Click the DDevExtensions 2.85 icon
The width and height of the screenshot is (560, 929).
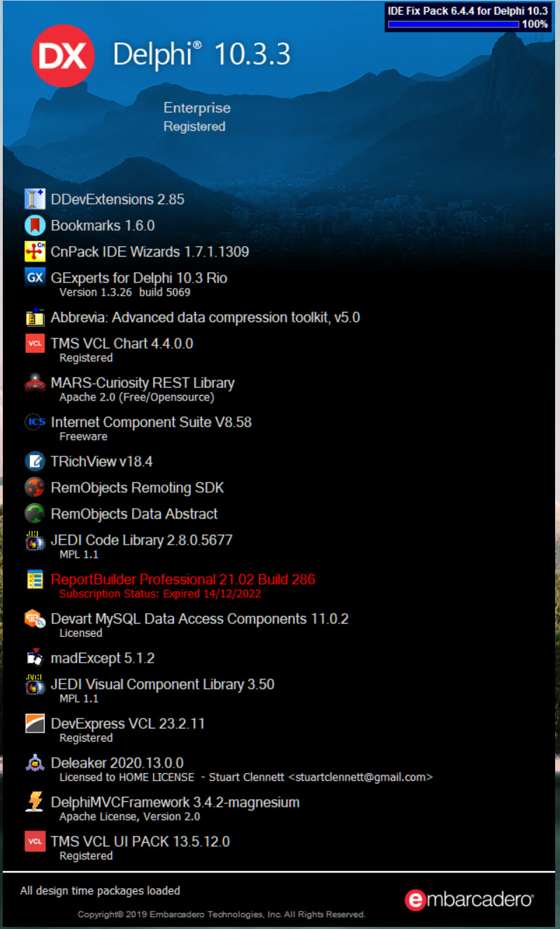coord(35,199)
